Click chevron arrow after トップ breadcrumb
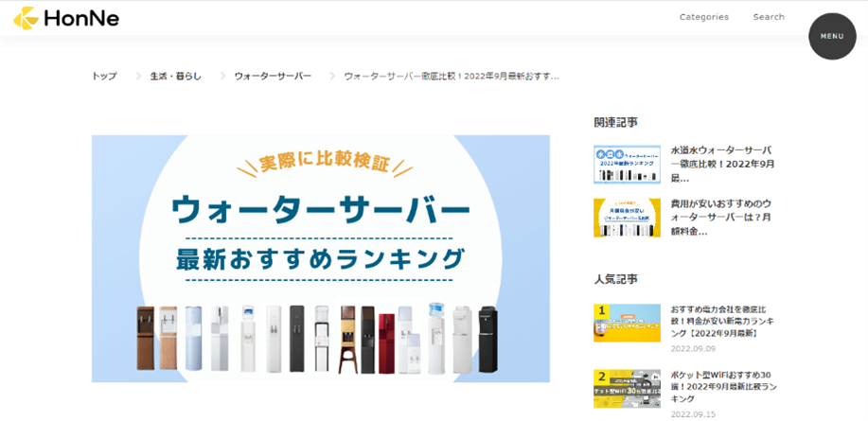Viewport: 868px width, 421px height. (x=138, y=77)
